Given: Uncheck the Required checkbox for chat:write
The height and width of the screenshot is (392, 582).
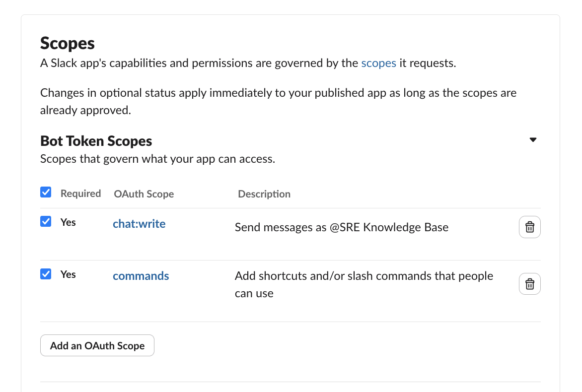Looking at the screenshot, I should click(x=46, y=221).
